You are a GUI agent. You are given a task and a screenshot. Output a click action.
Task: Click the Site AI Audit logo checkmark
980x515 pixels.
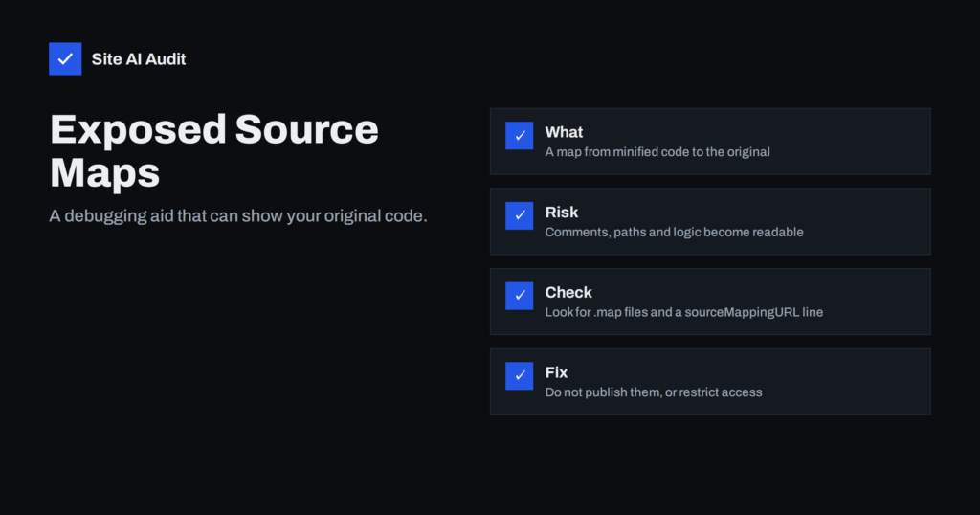tap(65, 58)
